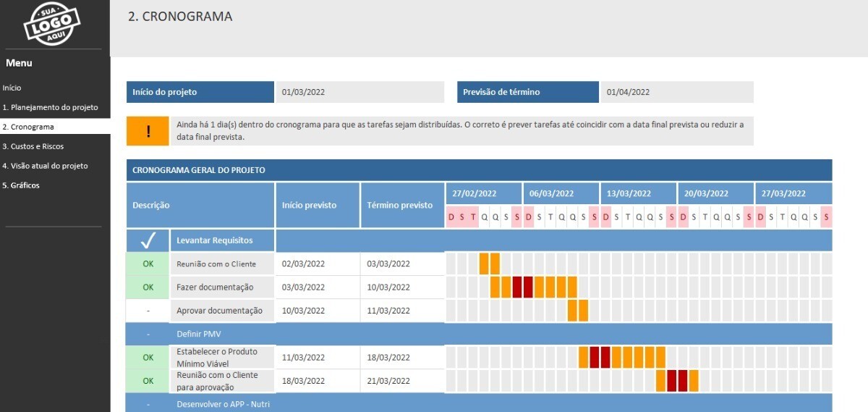Open the 5. Gráficos section

[21, 185]
